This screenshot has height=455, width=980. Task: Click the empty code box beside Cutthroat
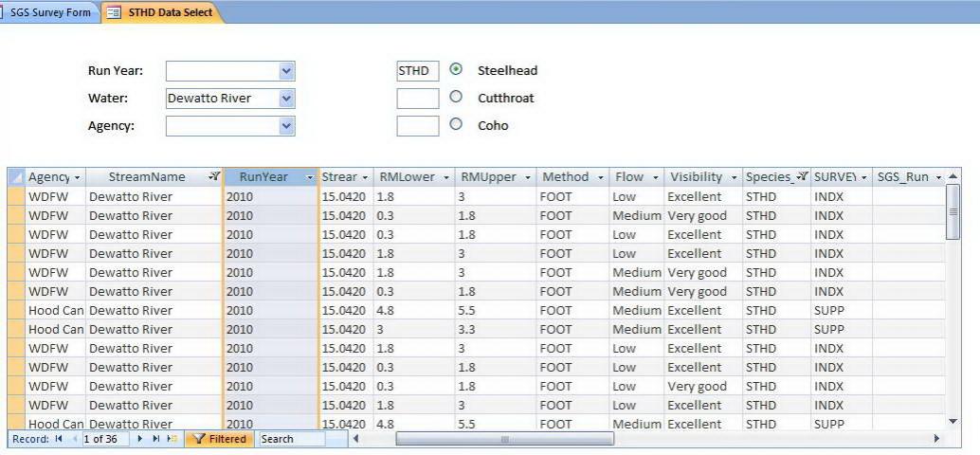coord(418,99)
